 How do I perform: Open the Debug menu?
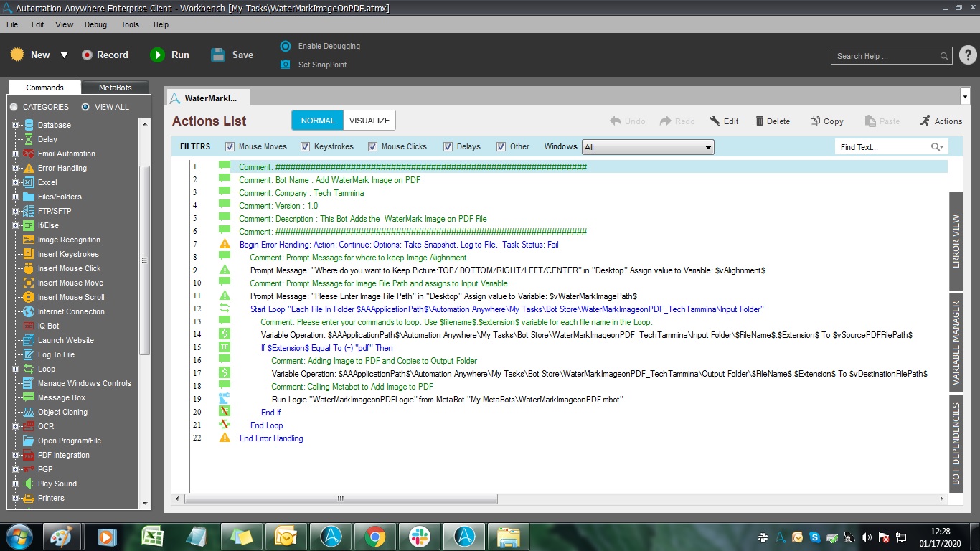pos(95,24)
